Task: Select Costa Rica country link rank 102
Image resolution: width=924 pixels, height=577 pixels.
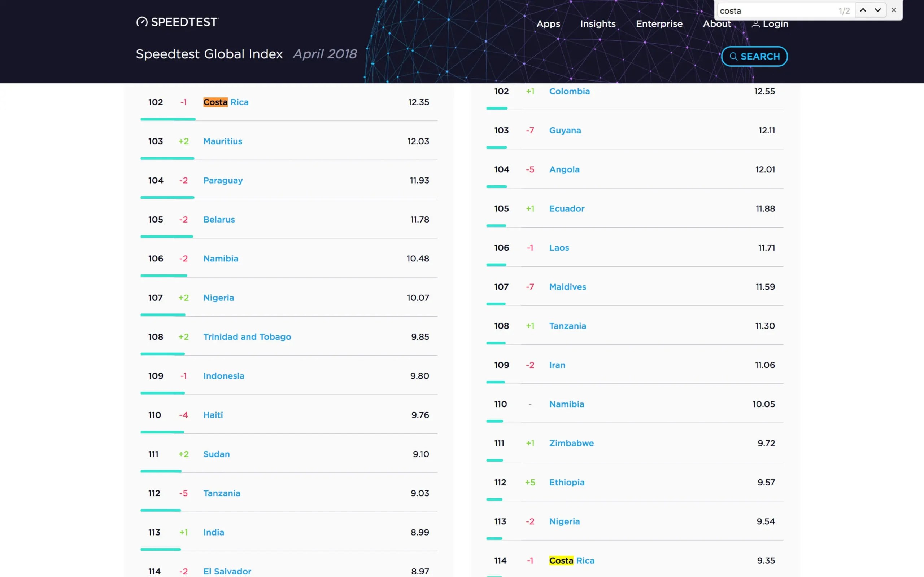Action: (x=226, y=102)
